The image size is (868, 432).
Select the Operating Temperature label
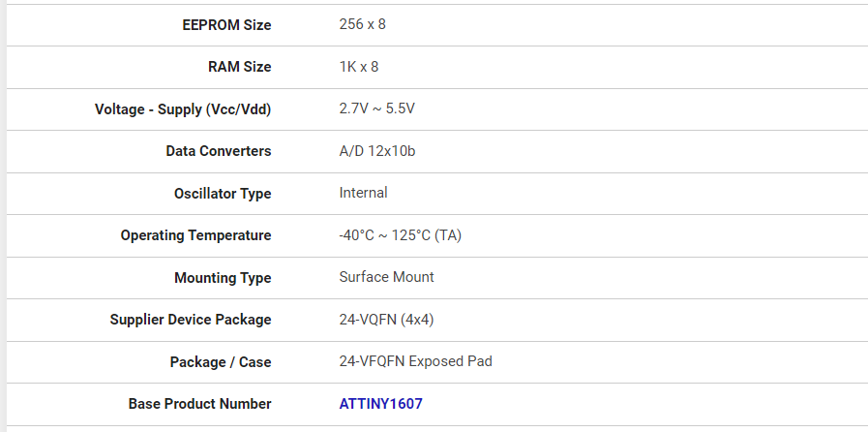tap(195, 235)
